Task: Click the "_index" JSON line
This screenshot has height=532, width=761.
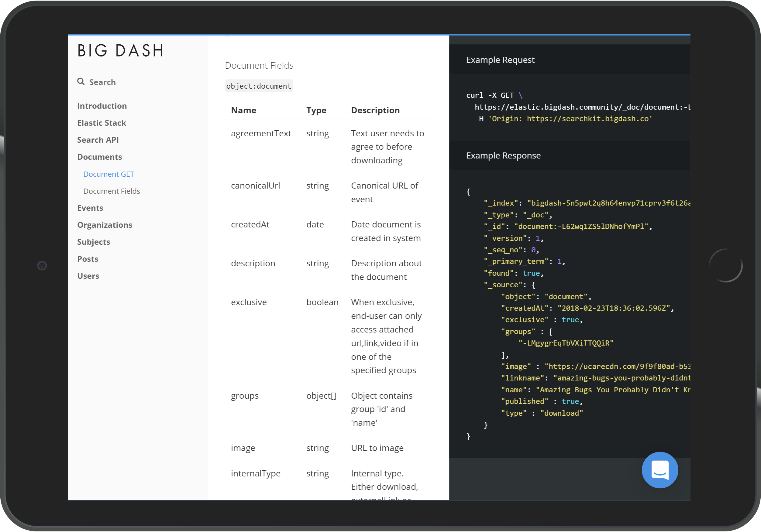Action: (587, 203)
